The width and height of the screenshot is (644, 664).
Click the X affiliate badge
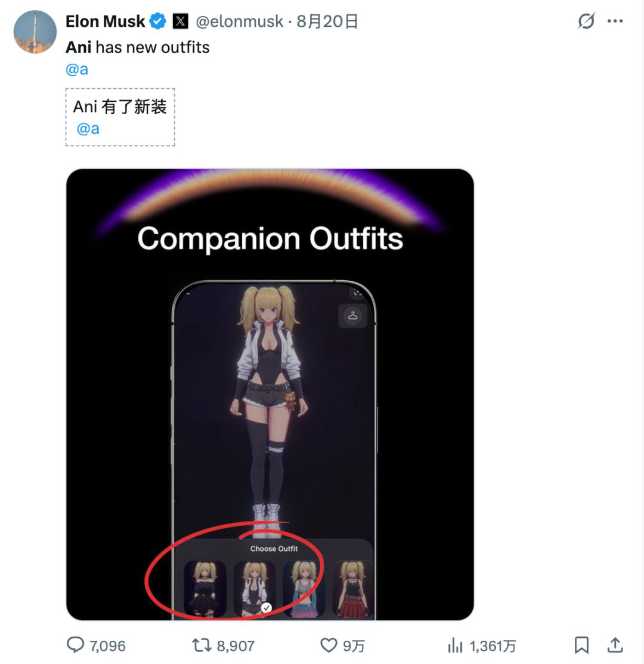pyautogui.click(x=180, y=21)
